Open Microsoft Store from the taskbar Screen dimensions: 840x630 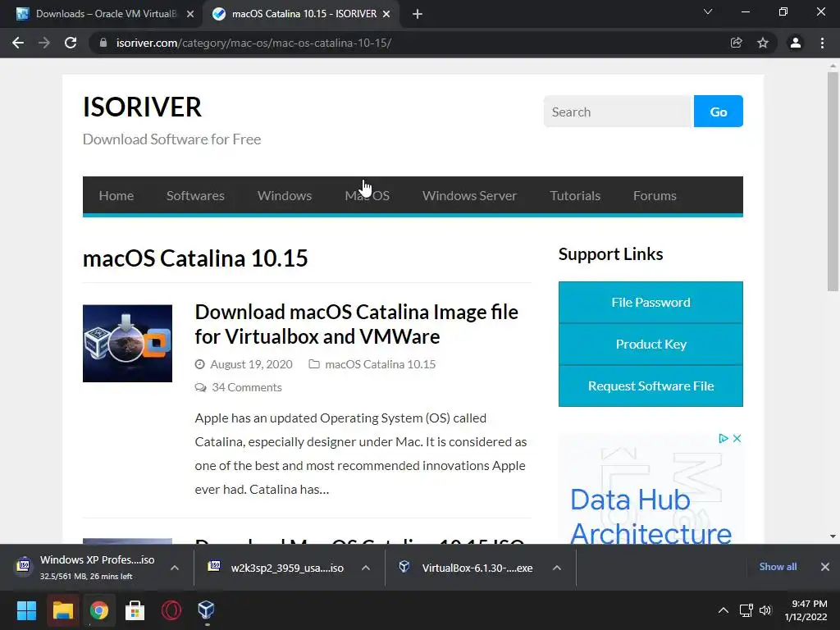point(135,610)
